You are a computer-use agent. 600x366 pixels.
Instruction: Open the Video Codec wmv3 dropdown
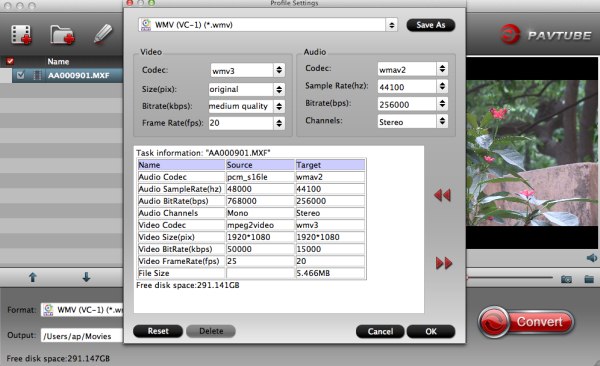pos(248,70)
